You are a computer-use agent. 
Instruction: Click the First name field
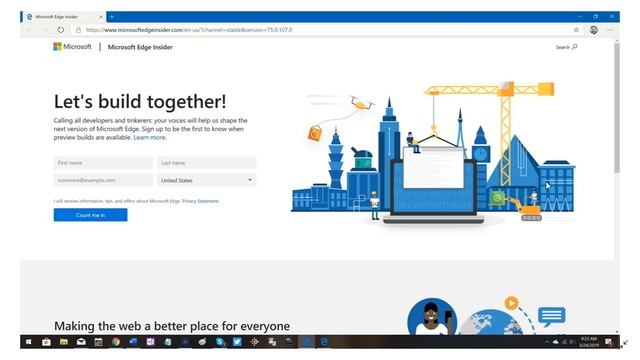coord(103,163)
